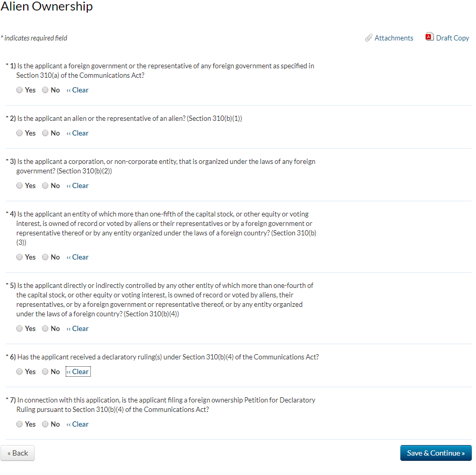Screen dimensions: 476x475
Task: Clear the answer for question 3
Action: 78,185
